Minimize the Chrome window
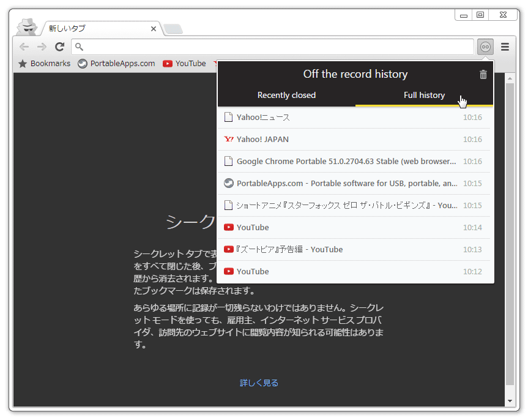This screenshot has height=420, width=528. 464,15
